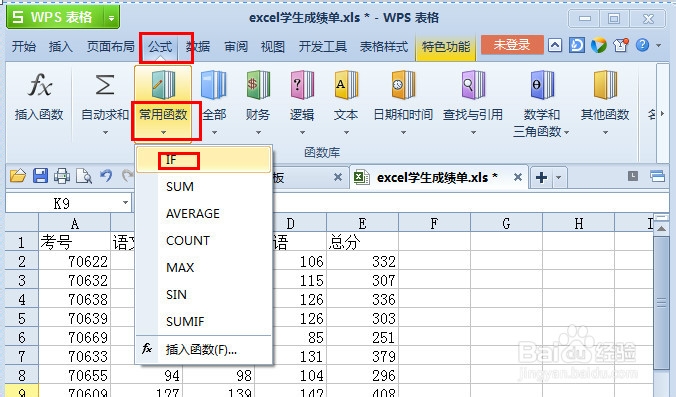The height and width of the screenshot is (397, 676).
Task: Click the blue help question mark icon
Action: tap(642, 45)
